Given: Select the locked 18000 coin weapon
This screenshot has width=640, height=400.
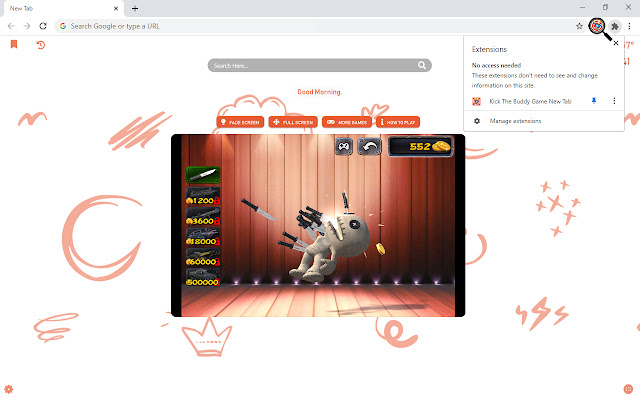Looking at the screenshot, I should coord(203,237).
